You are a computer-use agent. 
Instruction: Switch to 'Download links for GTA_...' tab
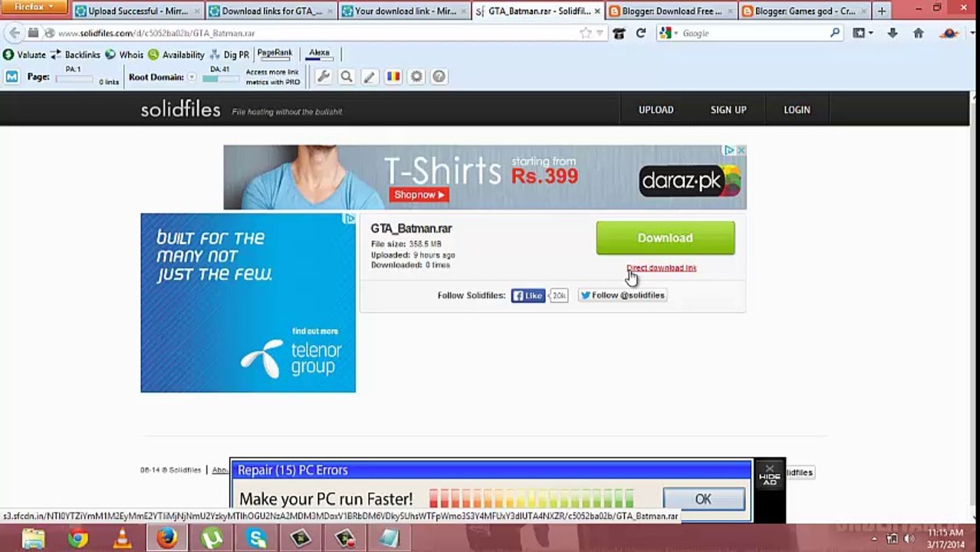click(x=271, y=11)
